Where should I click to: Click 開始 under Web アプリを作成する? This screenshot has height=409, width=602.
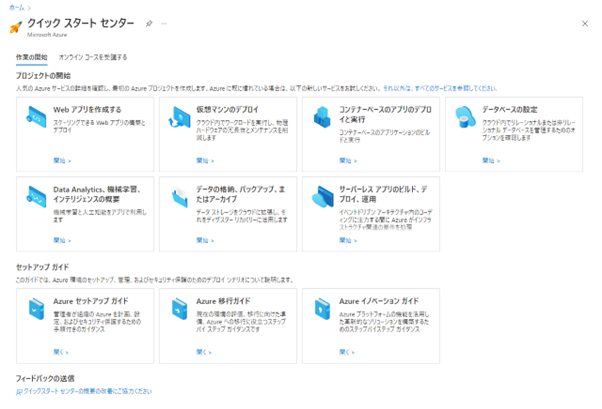pos(63,160)
